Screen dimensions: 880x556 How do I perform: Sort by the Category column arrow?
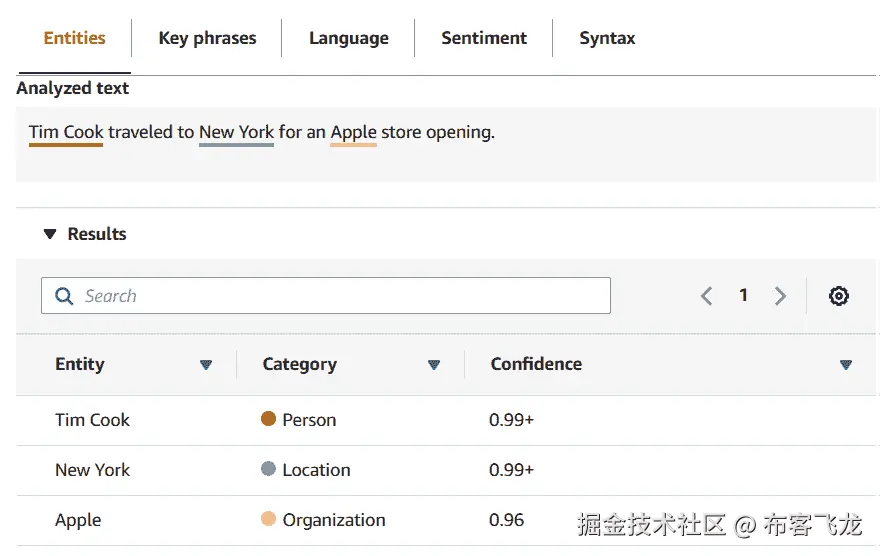tap(434, 365)
